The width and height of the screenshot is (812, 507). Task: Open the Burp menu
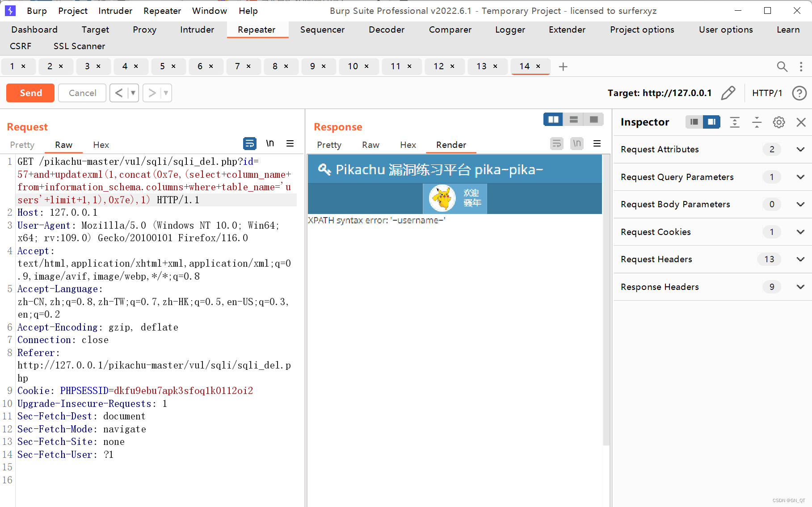37,11
